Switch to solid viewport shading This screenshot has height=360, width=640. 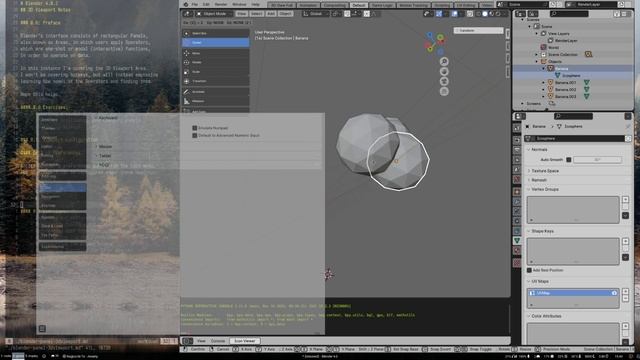point(485,13)
